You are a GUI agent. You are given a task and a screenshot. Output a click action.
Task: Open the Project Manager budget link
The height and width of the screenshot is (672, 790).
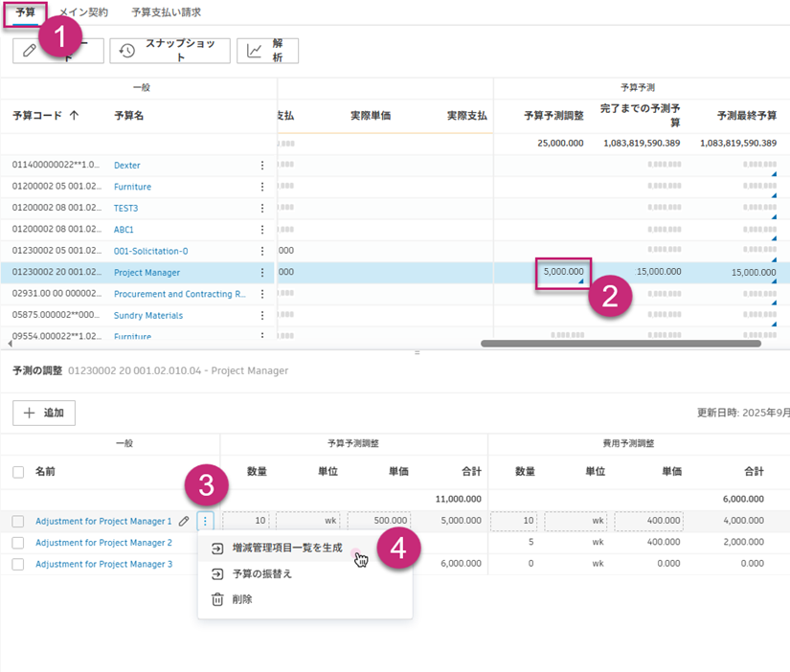147,273
